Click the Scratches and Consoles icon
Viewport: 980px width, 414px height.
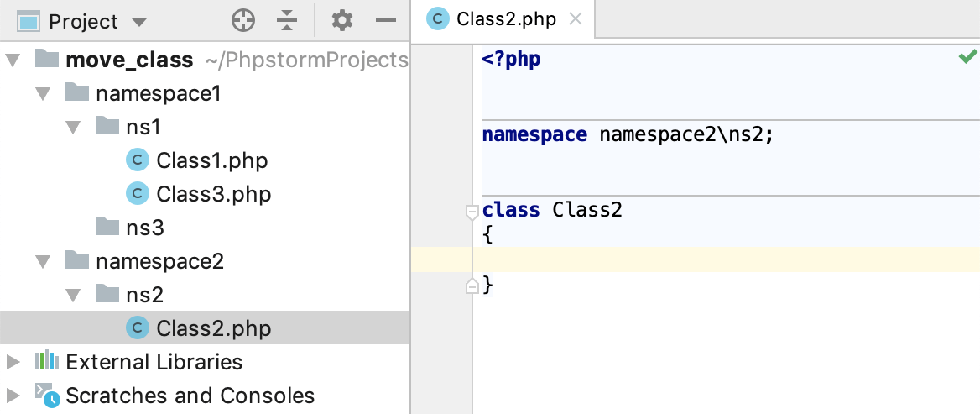tap(47, 395)
